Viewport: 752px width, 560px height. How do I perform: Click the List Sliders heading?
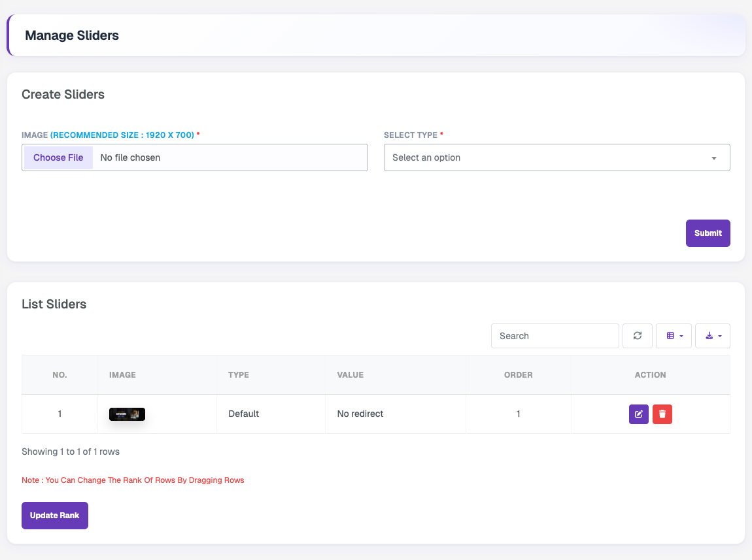pos(54,305)
